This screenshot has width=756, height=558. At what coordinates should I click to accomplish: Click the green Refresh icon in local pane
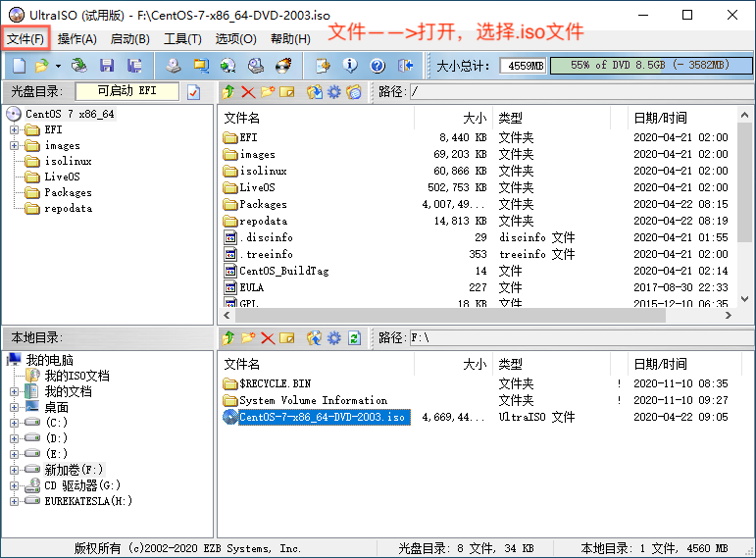coord(354,338)
